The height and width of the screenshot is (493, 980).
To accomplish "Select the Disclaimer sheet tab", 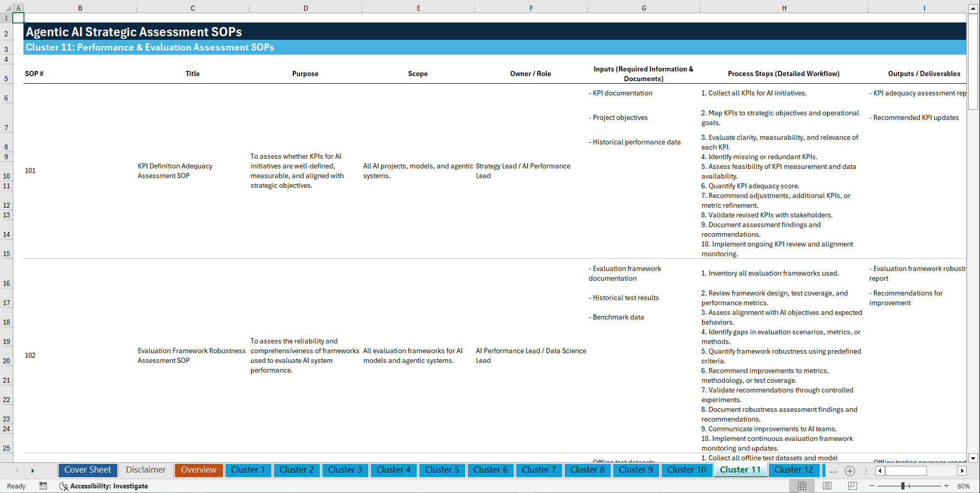I will coord(145,470).
